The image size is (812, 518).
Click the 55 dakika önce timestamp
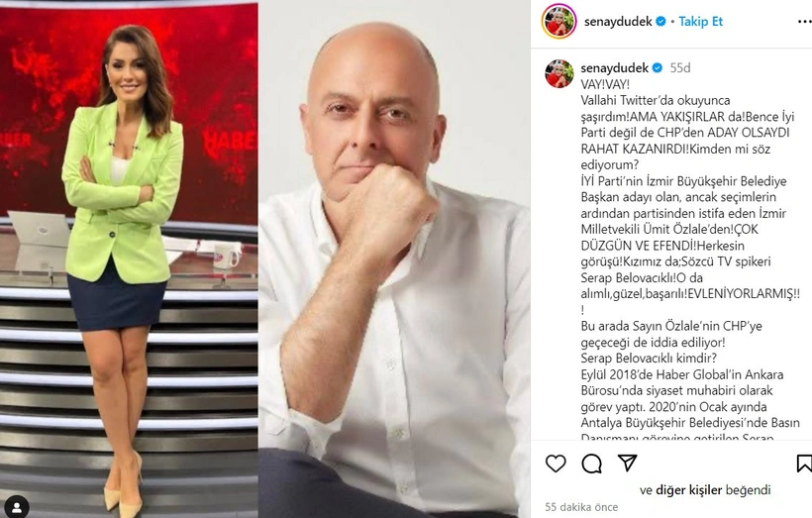[x=581, y=507]
